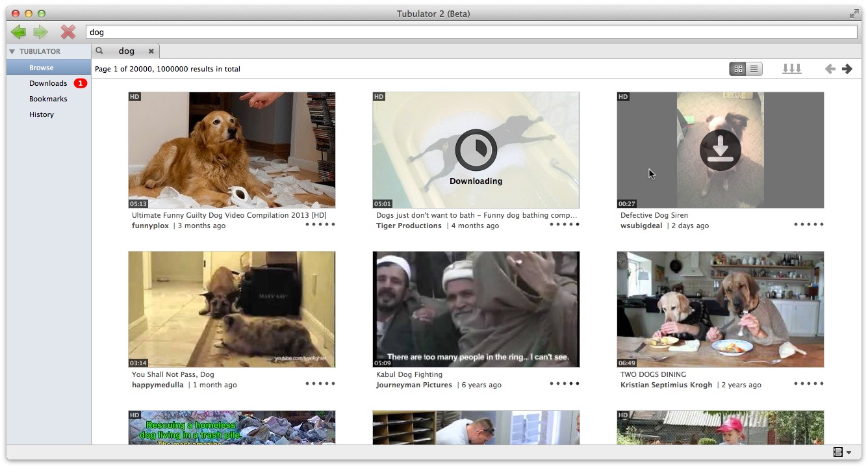Click the 'You Shall Not Pass, Dog' title
Viewport: 868px width, 466px height.
173,374
